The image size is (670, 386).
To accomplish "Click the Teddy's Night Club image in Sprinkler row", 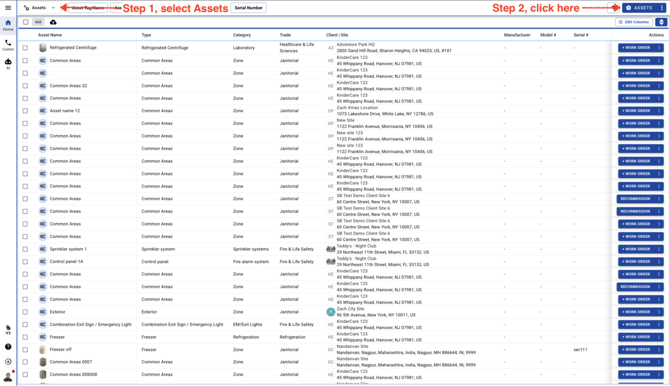I will [330, 249].
